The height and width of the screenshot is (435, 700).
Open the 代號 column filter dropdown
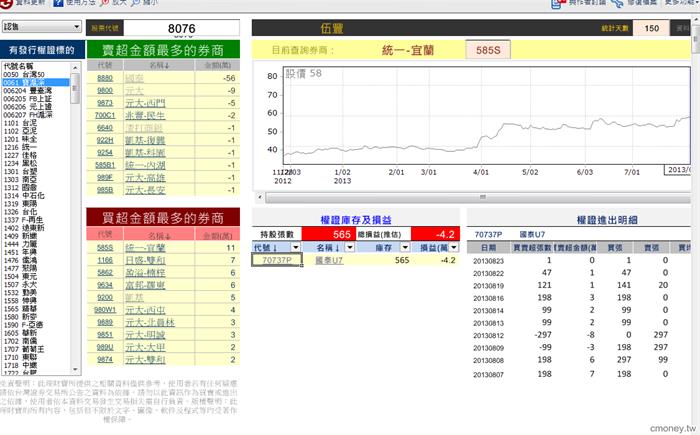(x=296, y=247)
